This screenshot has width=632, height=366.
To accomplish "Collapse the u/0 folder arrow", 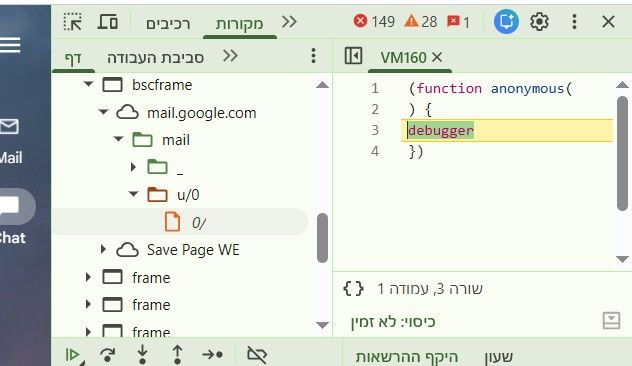I will (x=133, y=194).
